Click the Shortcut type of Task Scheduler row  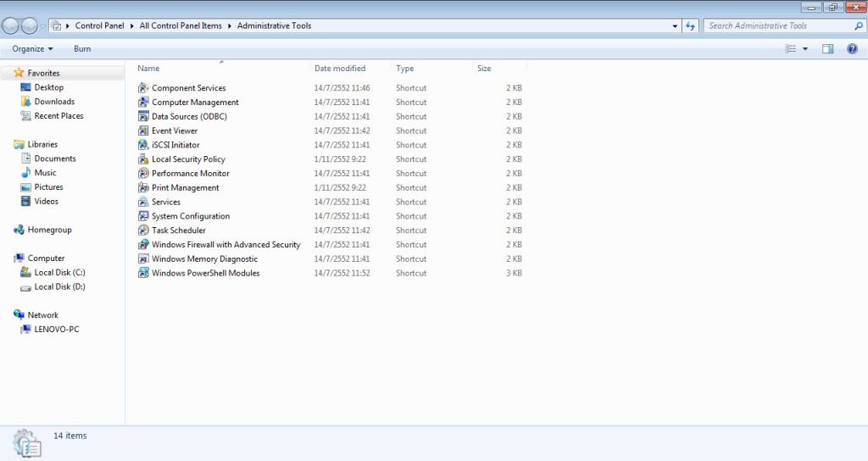tap(411, 230)
